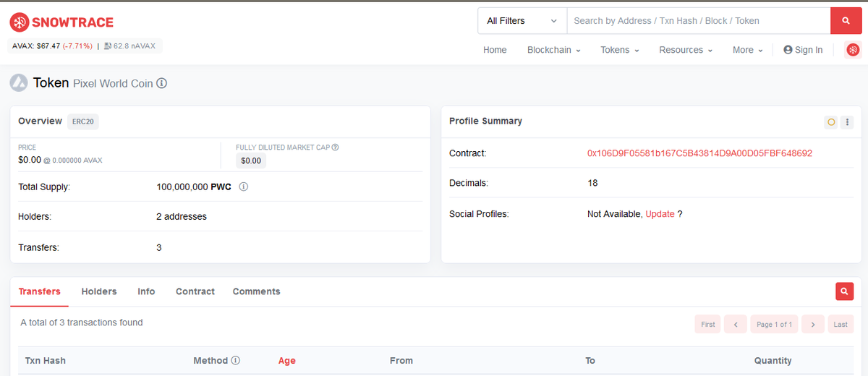
Task: Click the 62.8 nAVAX gas value
Action: pyautogui.click(x=135, y=46)
